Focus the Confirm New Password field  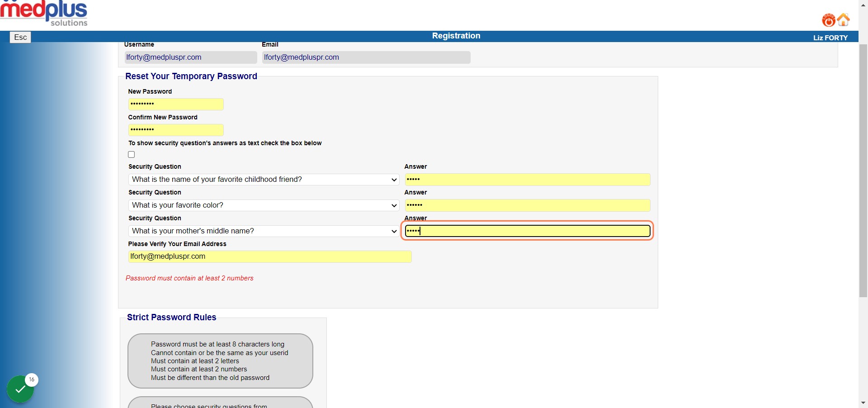coord(176,130)
